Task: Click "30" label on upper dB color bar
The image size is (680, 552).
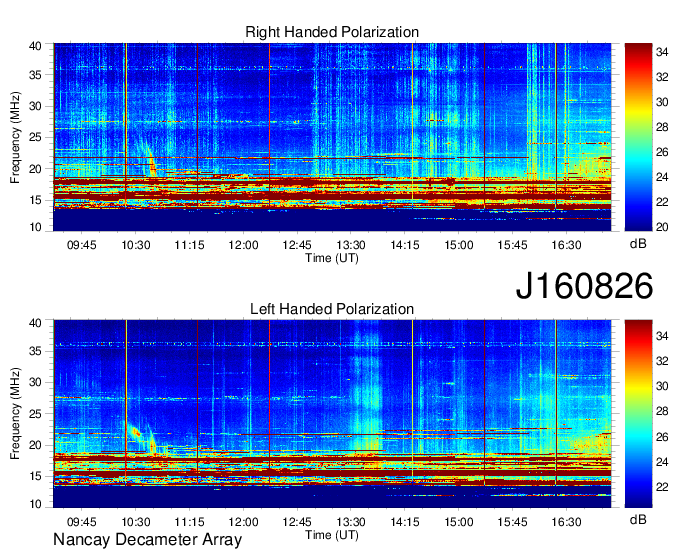Action: click(x=662, y=102)
